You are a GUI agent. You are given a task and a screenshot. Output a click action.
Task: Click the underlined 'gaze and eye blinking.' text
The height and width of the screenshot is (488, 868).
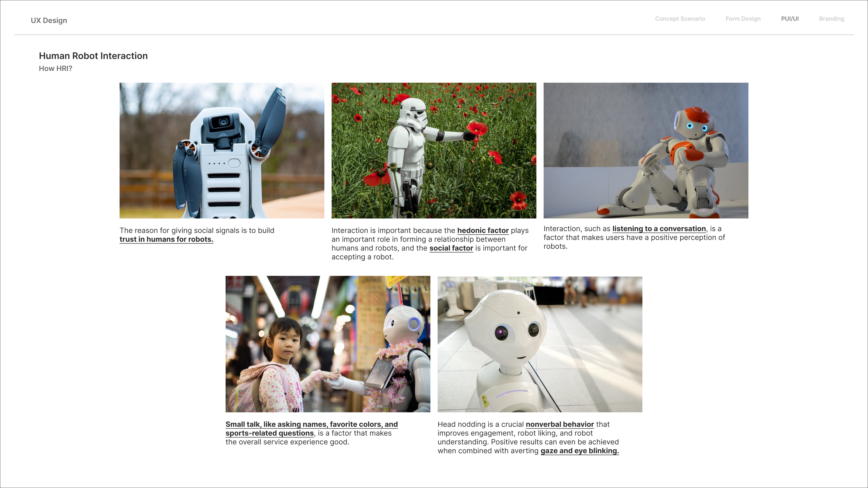580,451
